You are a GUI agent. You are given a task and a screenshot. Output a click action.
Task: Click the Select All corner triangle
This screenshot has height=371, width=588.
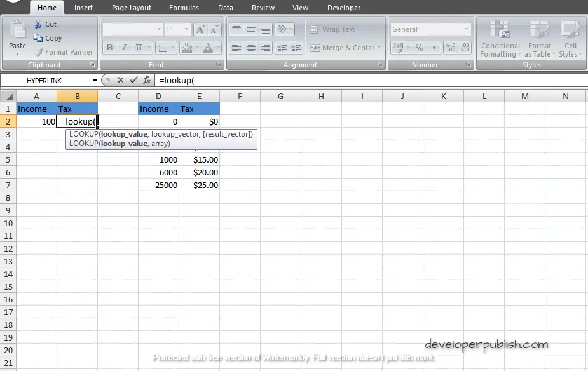[x=8, y=97]
